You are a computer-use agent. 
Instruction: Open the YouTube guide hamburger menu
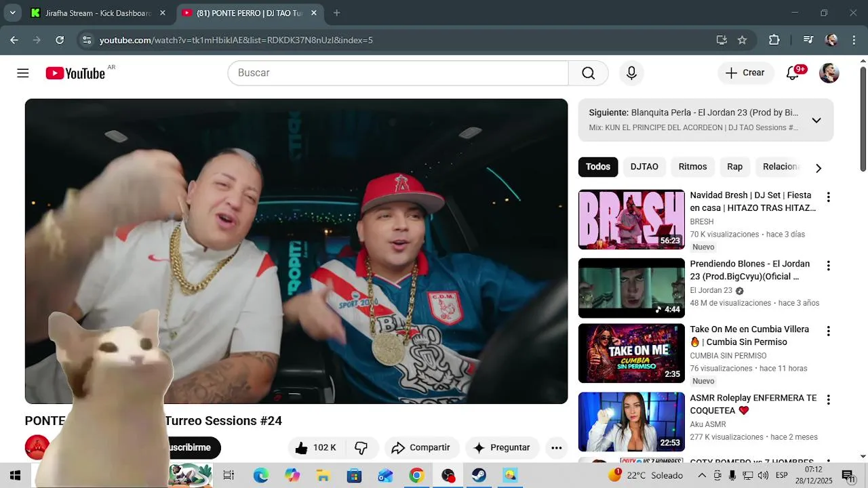click(x=23, y=73)
